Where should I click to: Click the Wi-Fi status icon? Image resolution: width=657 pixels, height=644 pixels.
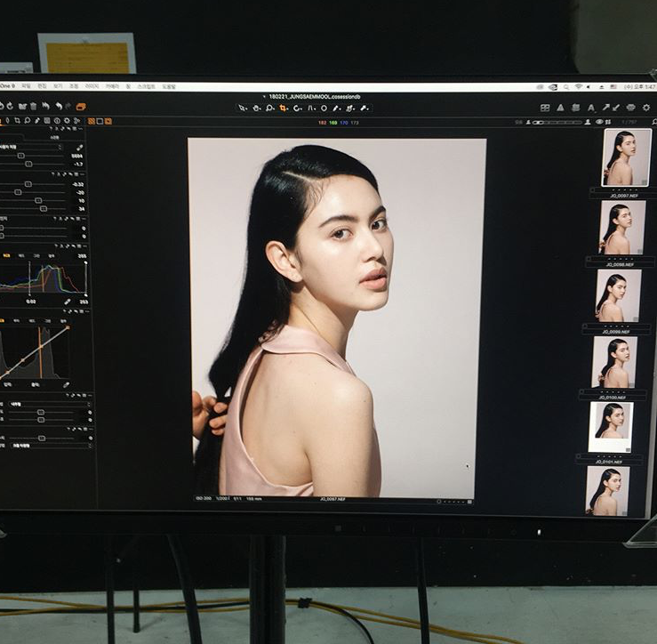point(579,86)
